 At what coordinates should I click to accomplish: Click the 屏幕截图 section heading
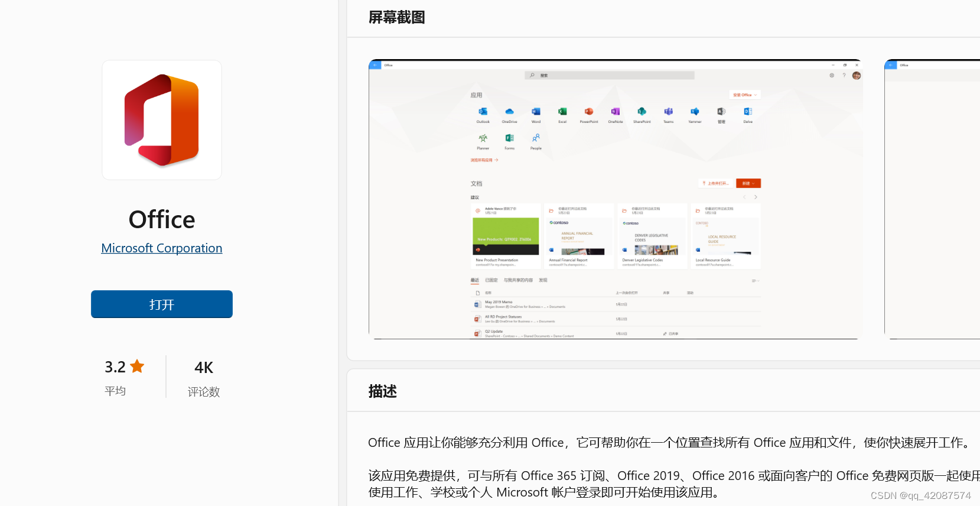(397, 18)
